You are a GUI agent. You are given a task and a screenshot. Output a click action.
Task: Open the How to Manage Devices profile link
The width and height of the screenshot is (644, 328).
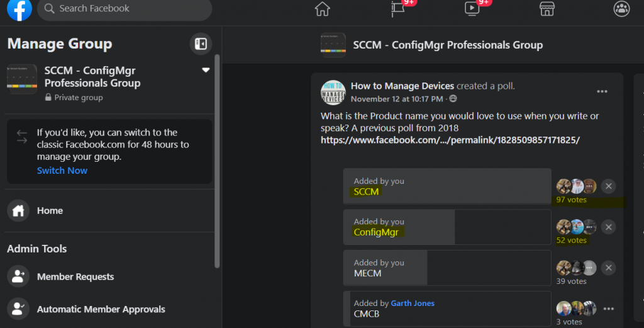tap(402, 86)
